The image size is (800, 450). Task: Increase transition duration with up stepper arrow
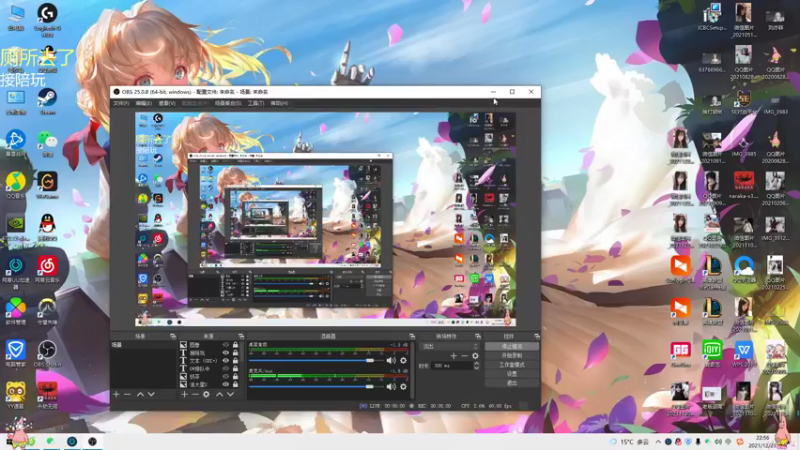(x=476, y=363)
